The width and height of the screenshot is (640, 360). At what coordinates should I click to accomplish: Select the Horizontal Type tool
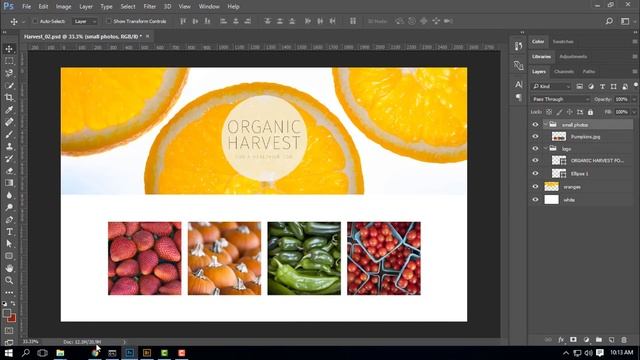(x=9, y=232)
